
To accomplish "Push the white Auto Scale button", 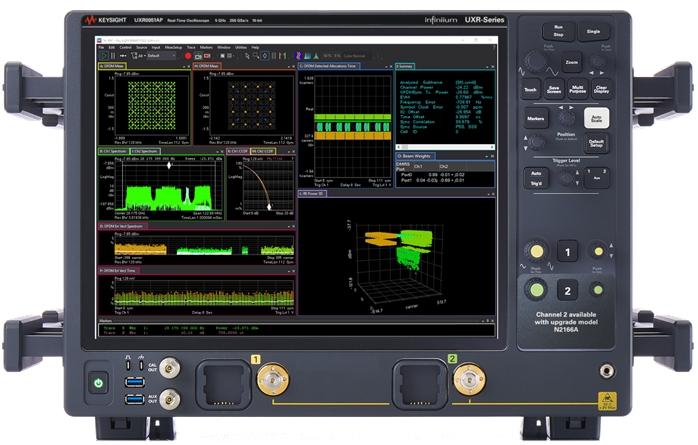I will (x=597, y=119).
